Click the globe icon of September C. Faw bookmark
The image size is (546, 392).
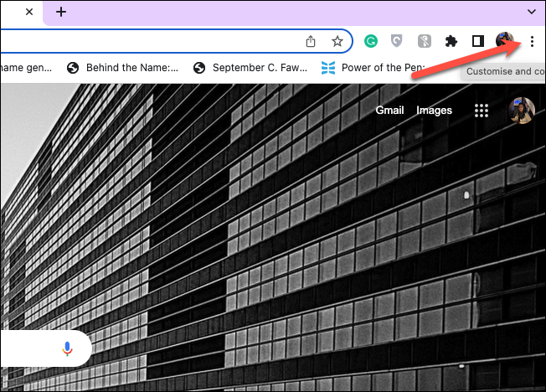(199, 68)
